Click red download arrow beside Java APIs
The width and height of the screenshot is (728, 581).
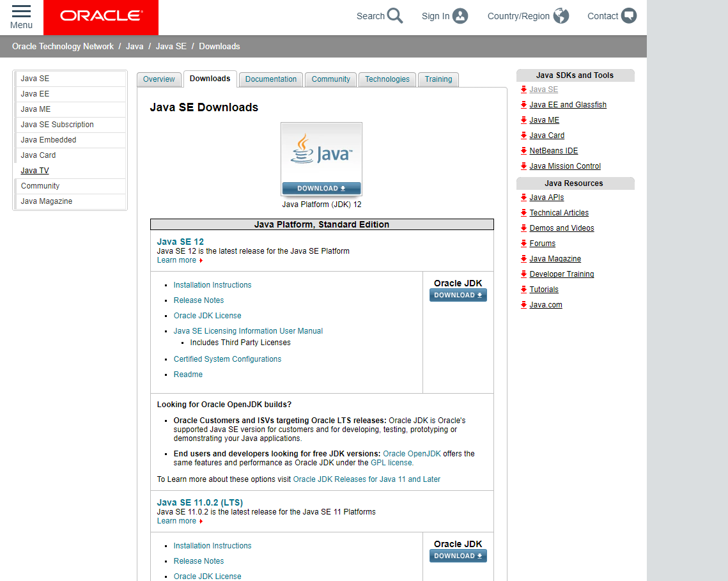[523, 198]
